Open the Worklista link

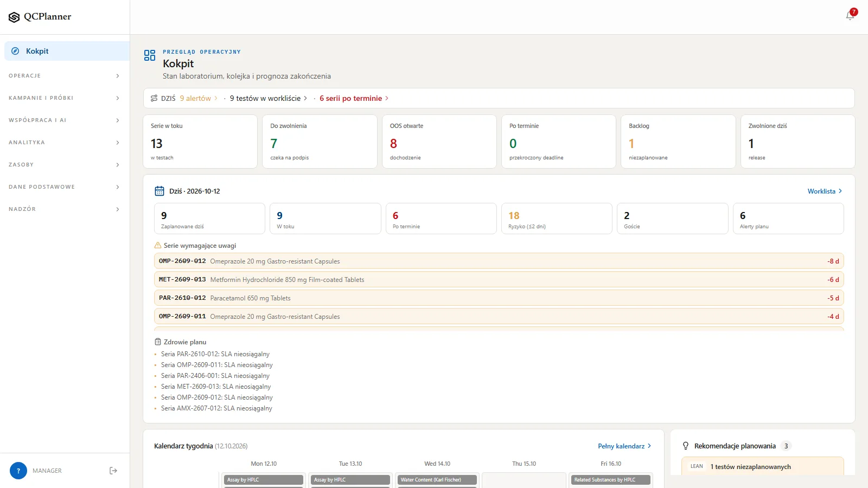click(825, 191)
